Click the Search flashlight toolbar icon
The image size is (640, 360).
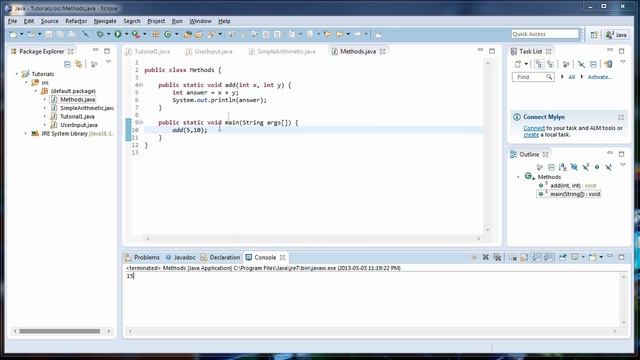point(211,34)
